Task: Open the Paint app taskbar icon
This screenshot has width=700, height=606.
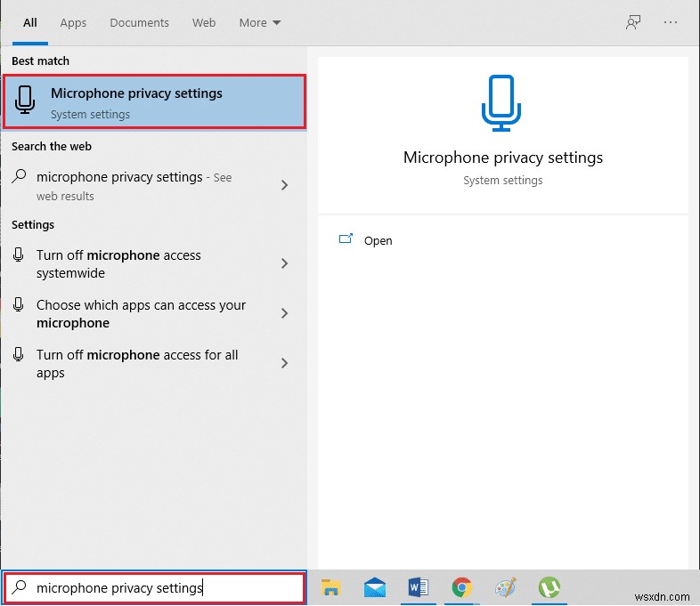Action: 505,587
